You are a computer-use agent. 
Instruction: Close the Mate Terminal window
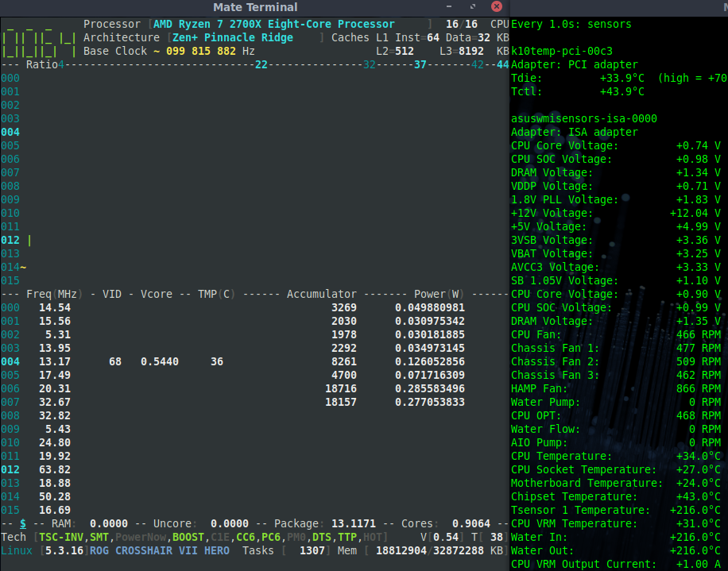point(496,6)
